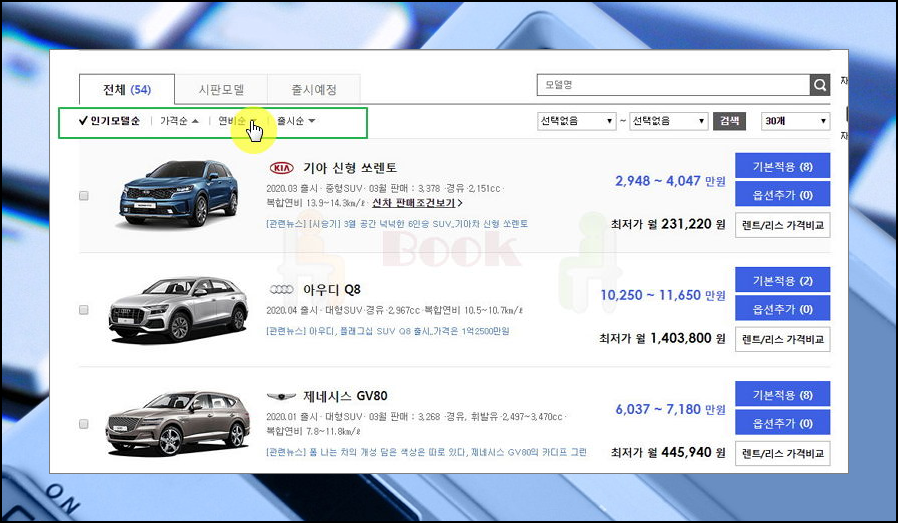898x523 pixels.
Task: Tick the checkbox for 제네시스 GV80
Action: coord(84,424)
